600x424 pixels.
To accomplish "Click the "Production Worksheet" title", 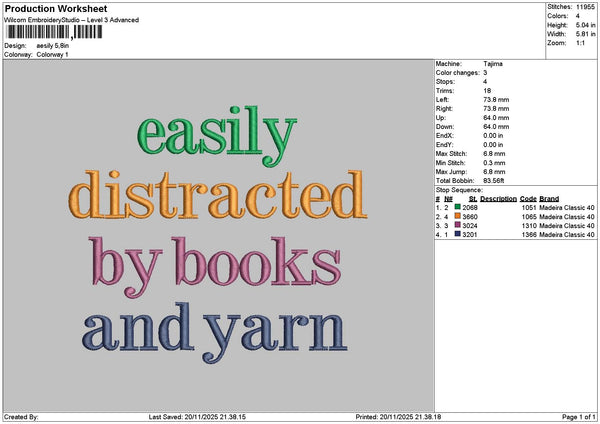I will coord(56,8).
